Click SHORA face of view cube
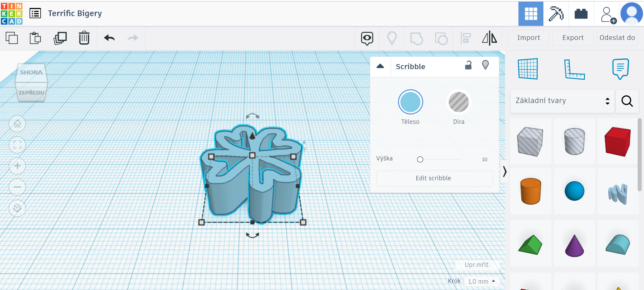Image resolution: width=644 pixels, height=290 pixels. tap(31, 72)
